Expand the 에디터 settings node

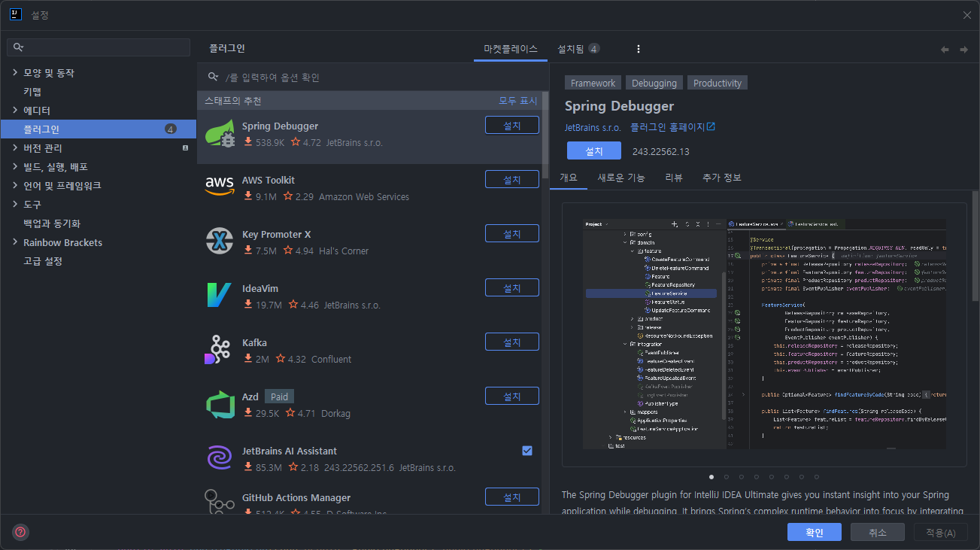(x=15, y=111)
